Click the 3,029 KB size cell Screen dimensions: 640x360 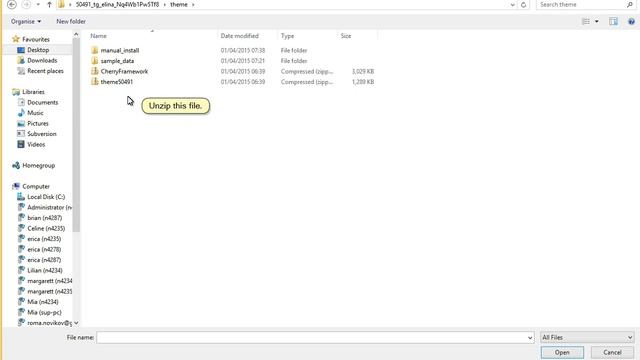tap(363, 71)
